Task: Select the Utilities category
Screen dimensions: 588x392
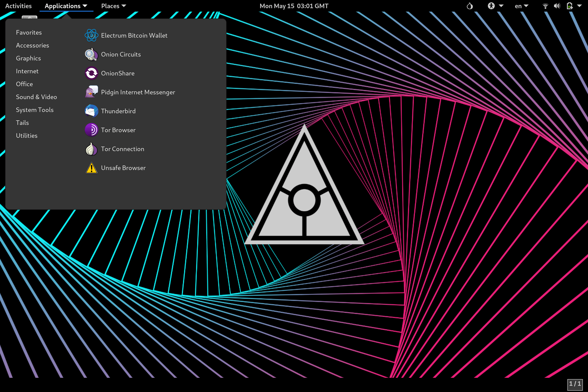Action: click(x=26, y=135)
